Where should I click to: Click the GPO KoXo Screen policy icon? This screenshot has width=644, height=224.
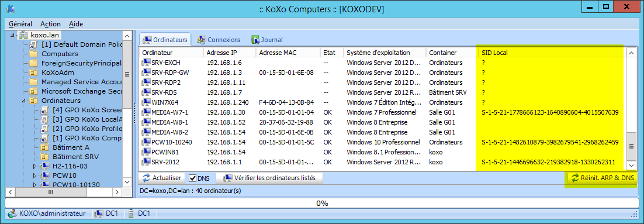tap(45, 110)
